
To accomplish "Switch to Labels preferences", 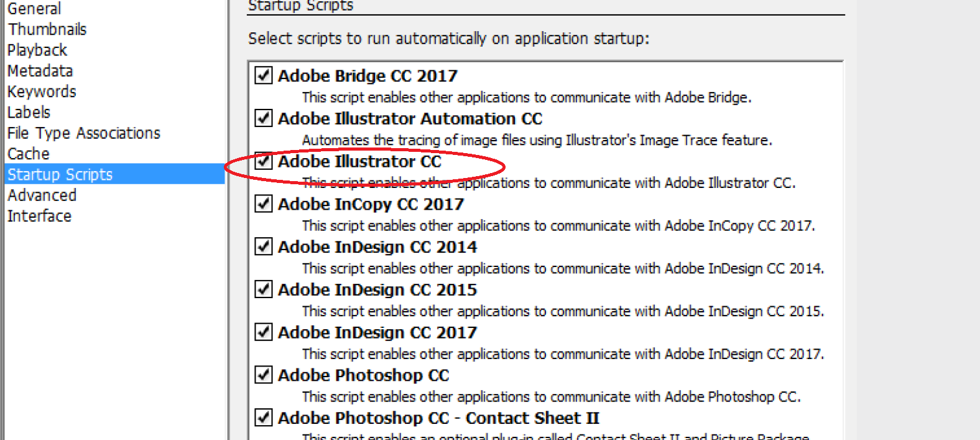I will [29, 113].
